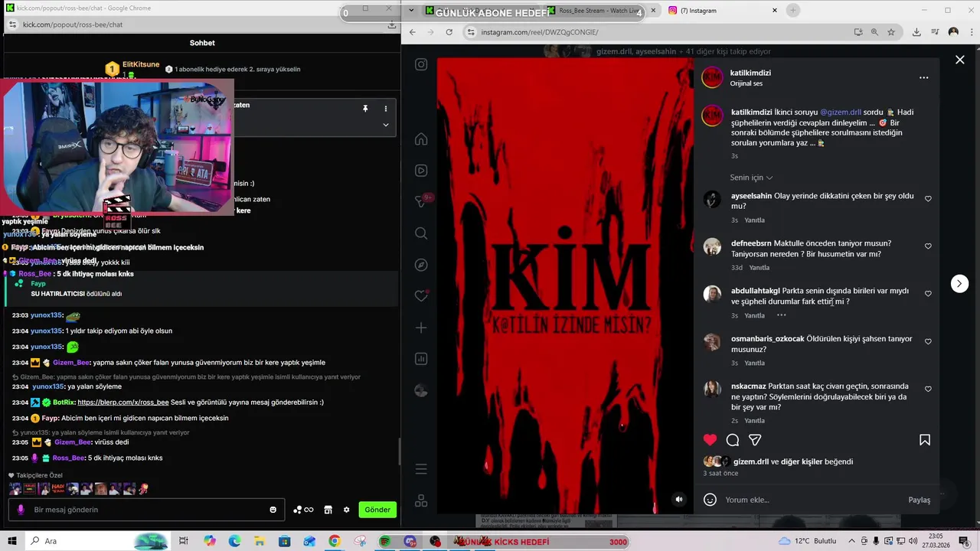Click the comment bubble icon under the reel
Image resolution: width=980 pixels, height=551 pixels.
[x=733, y=439]
